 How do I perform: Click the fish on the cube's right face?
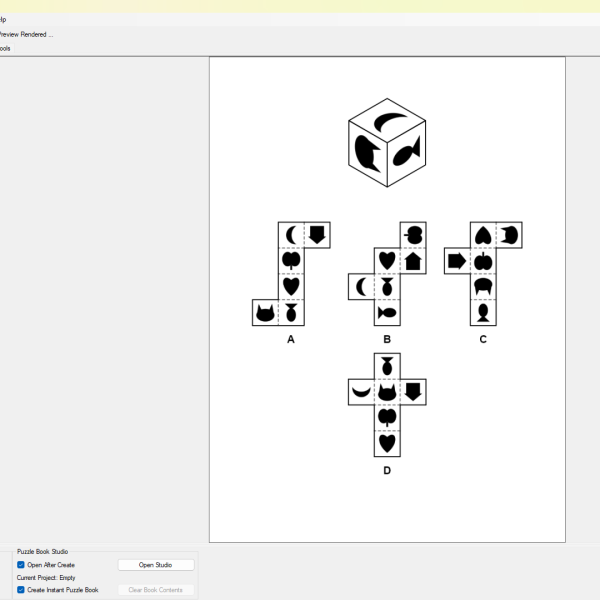pyautogui.click(x=406, y=152)
